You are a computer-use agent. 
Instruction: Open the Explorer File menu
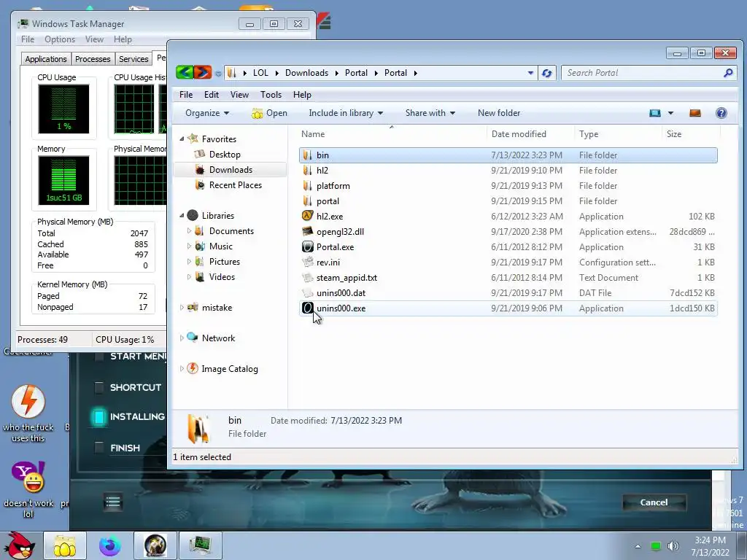tap(186, 94)
